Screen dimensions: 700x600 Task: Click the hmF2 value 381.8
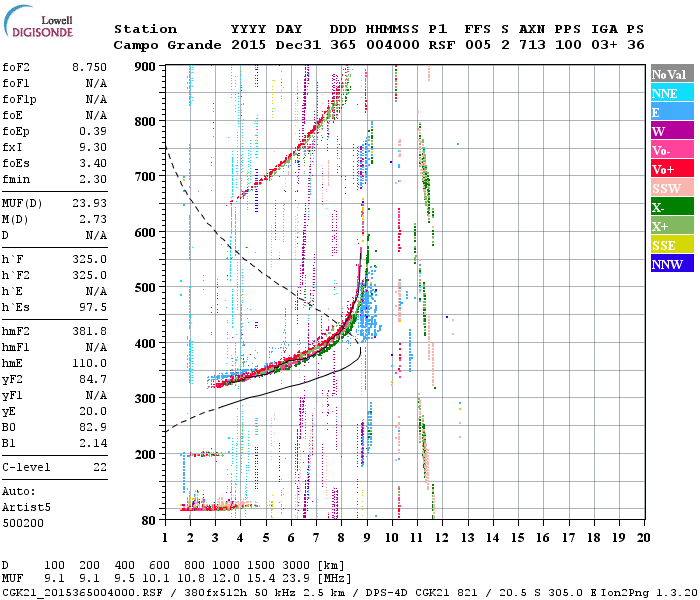point(89,332)
